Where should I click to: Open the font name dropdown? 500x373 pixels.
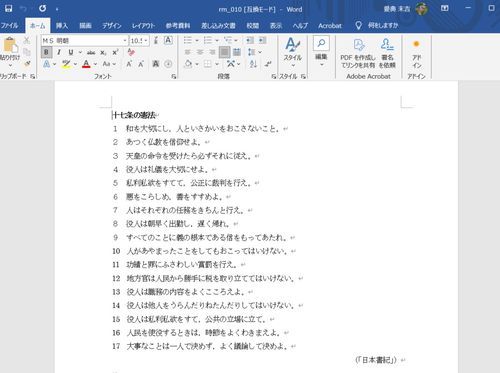125,41
